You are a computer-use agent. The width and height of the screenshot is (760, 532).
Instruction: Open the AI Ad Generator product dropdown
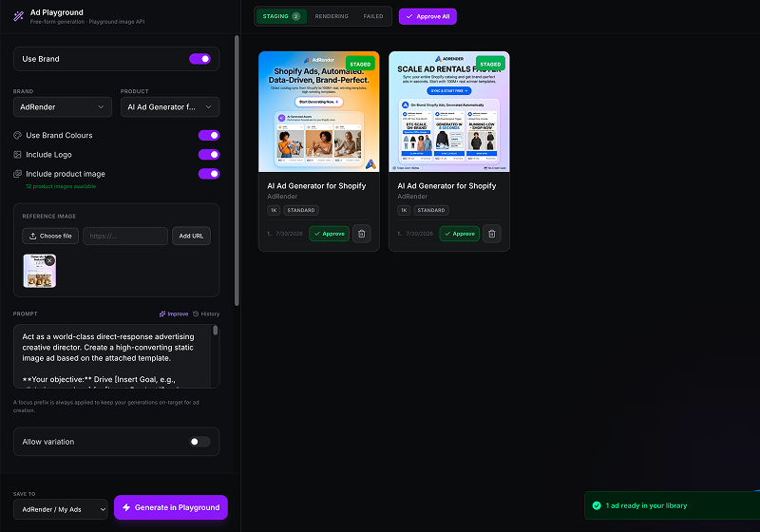pyautogui.click(x=170, y=107)
